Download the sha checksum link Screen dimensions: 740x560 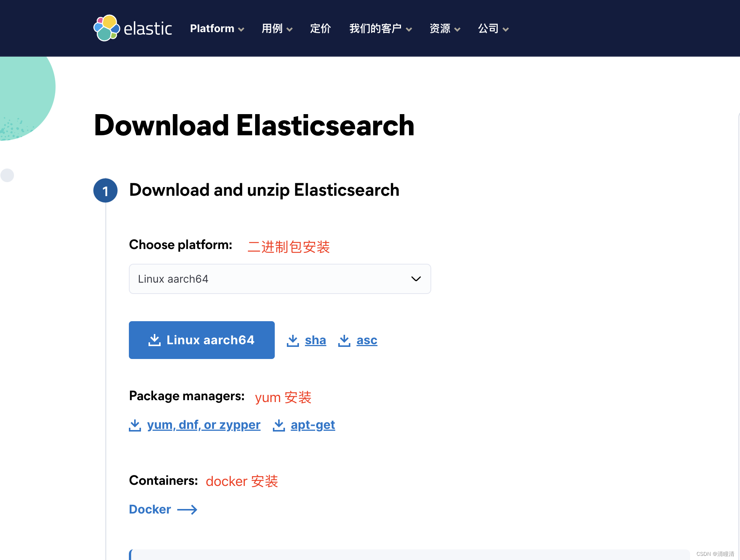point(315,340)
